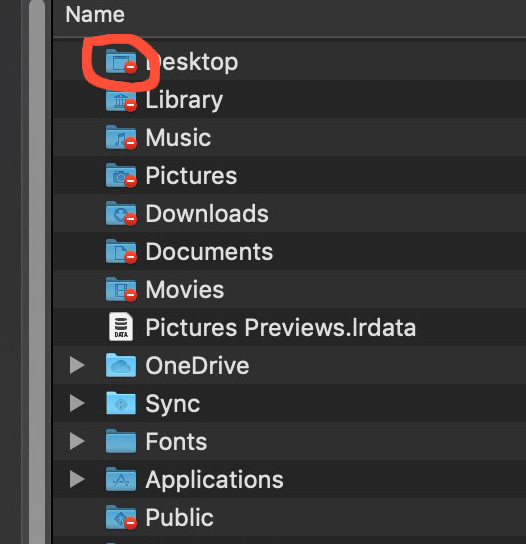Viewport: 526px width, 544px height.
Task: Select the Desktop folder icon
Action: pos(121,62)
